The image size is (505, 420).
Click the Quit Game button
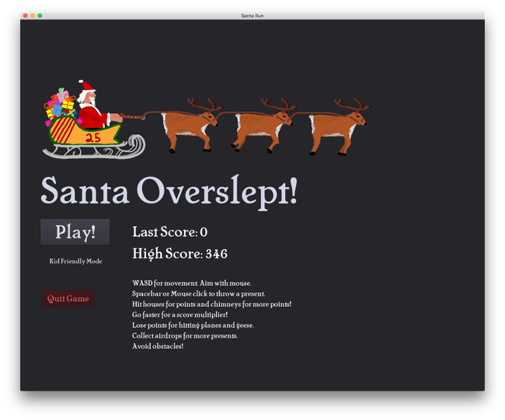point(68,298)
